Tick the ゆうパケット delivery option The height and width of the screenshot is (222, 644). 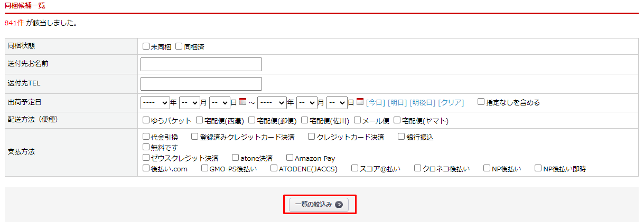(146, 120)
